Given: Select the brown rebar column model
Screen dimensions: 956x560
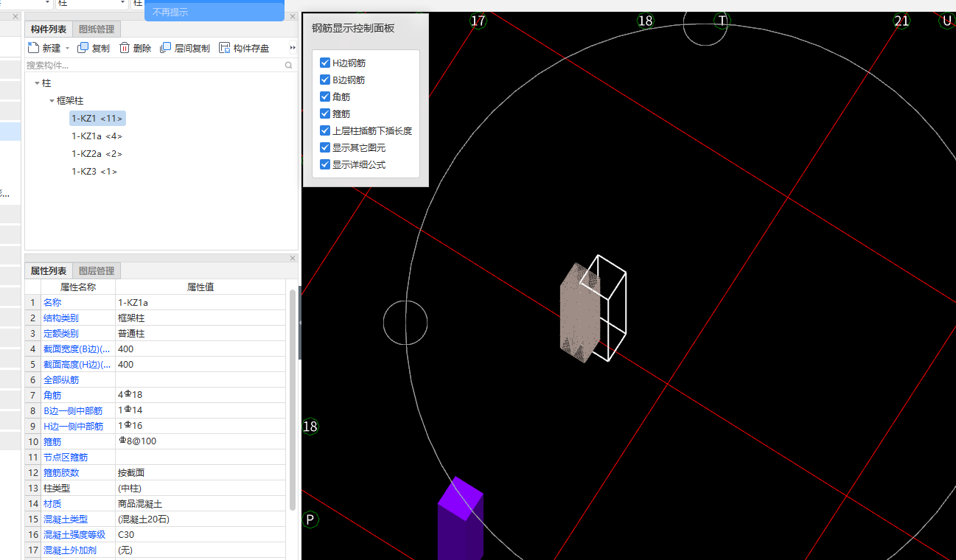Looking at the screenshot, I should coord(579,313).
